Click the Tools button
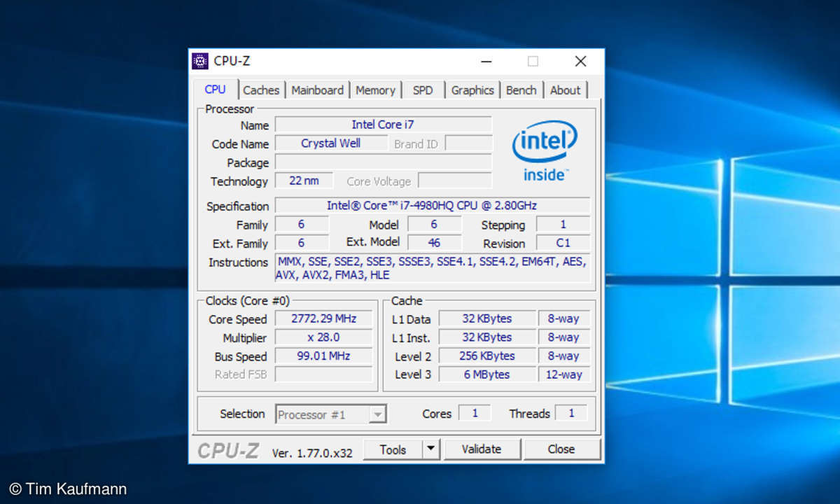840x504 pixels. click(393, 449)
